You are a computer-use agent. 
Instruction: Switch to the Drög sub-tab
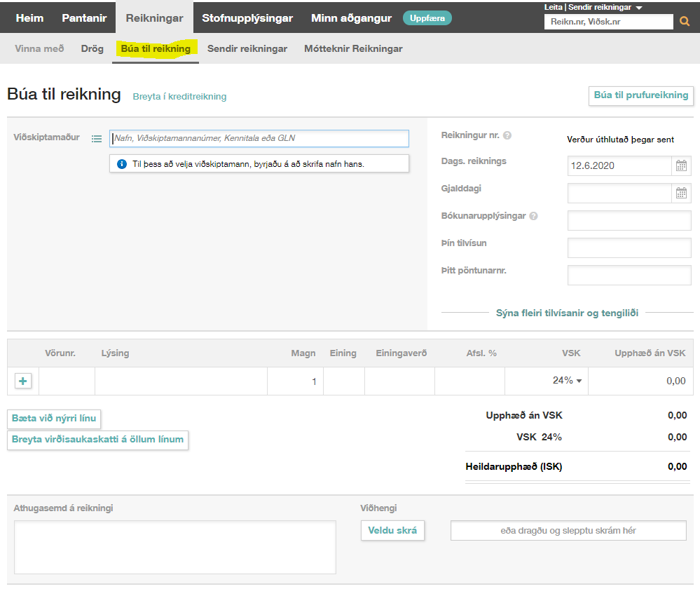click(92, 48)
